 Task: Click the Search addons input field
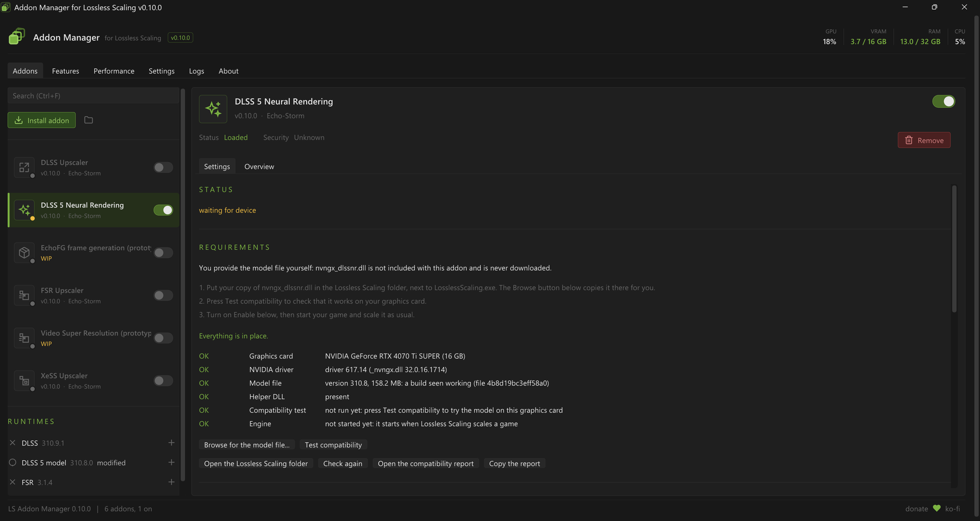pyautogui.click(x=93, y=96)
